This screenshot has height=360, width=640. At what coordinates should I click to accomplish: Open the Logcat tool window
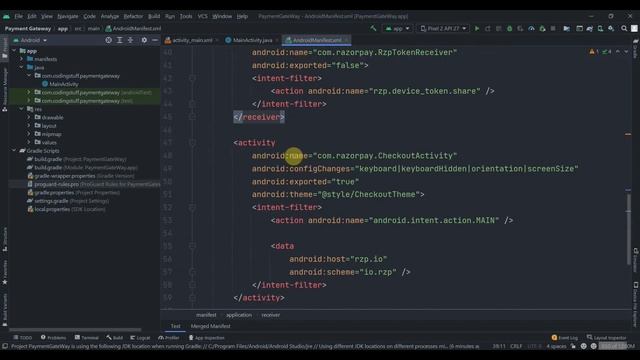coord(140,338)
